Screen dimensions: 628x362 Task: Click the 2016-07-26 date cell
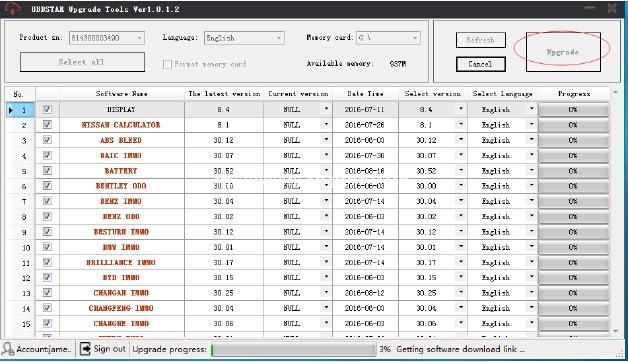[x=364, y=125]
